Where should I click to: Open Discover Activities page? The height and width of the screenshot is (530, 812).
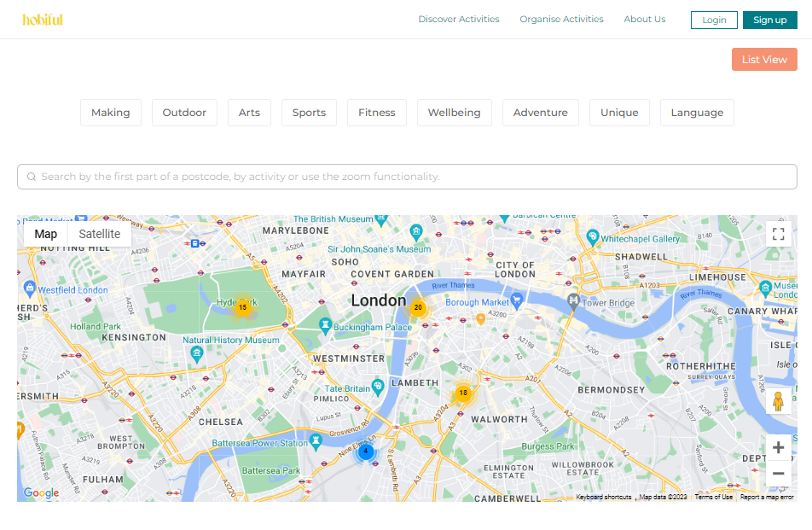pos(459,19)
